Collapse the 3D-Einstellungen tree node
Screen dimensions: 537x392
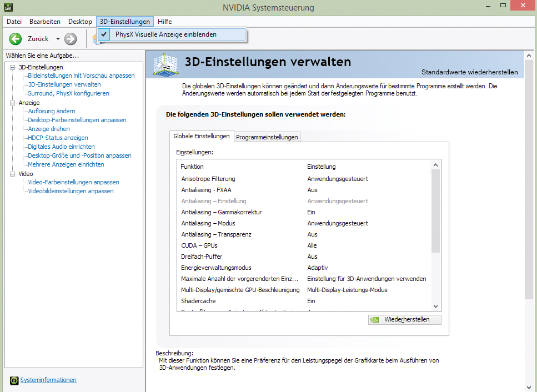pos(13,67)
